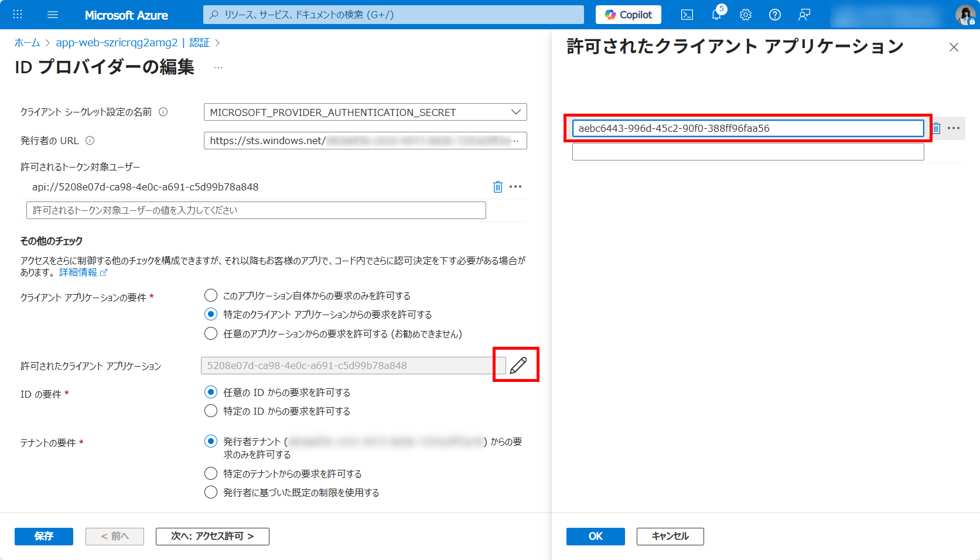Open more options for token audience entry
Viewport: 980px width, 560px height.
tap(515, 187)
